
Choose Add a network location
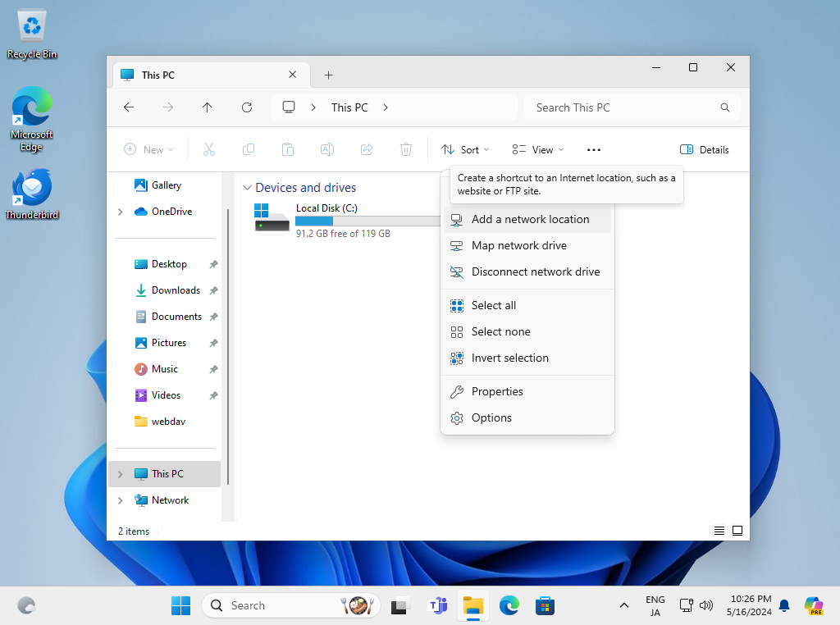(527, 219)
